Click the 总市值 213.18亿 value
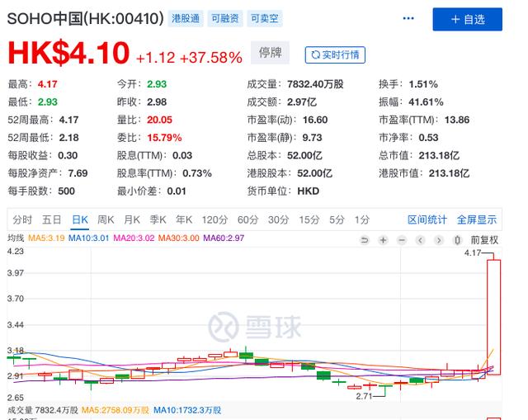Viewport: 528px width, 420px height. point(439,156)
